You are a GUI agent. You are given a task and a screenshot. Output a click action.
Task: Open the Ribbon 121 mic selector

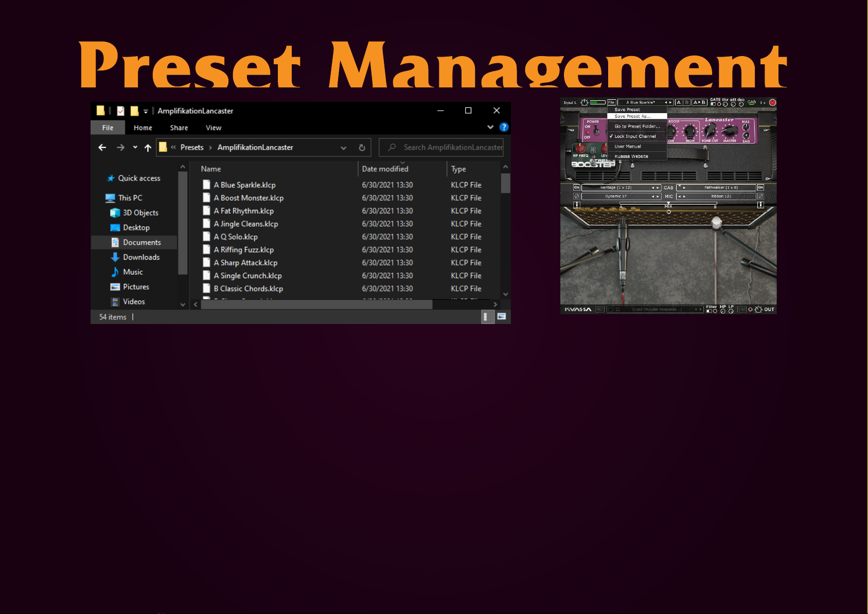tap(716, 196)
